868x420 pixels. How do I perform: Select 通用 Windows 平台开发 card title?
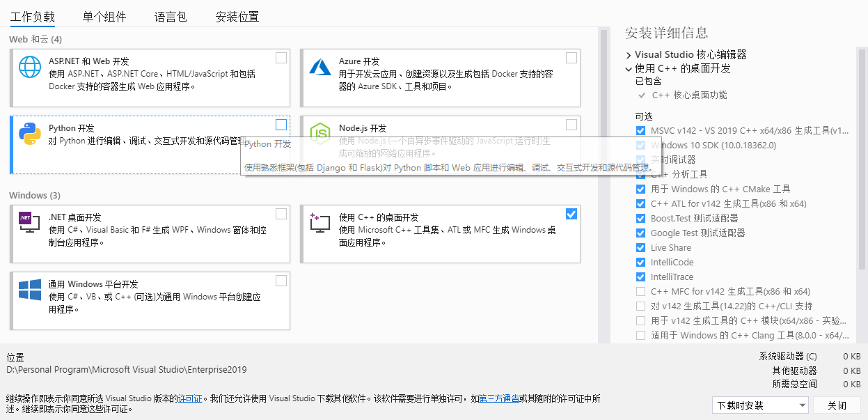[x=93, y=284]
